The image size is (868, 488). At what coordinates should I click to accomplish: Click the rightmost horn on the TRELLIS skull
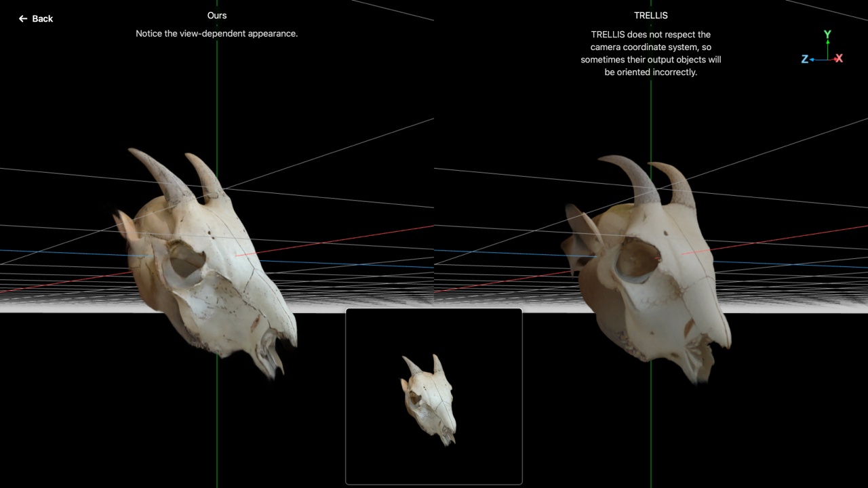pos(676,183)
